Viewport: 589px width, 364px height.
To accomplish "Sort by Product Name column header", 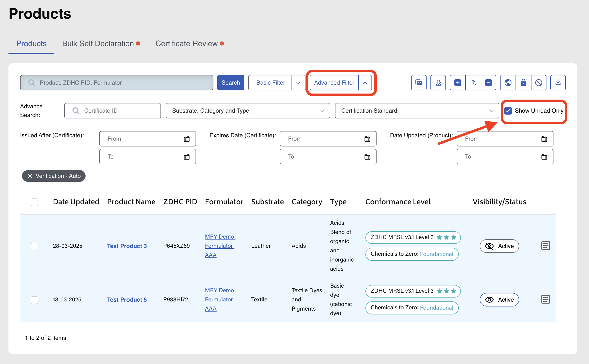I will click(x=131, y=202).
